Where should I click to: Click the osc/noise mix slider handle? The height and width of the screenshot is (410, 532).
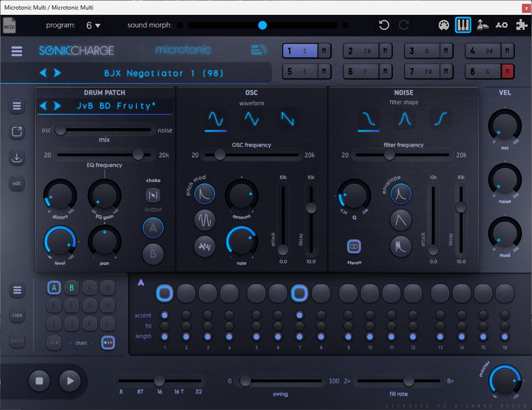pos(60,130)
